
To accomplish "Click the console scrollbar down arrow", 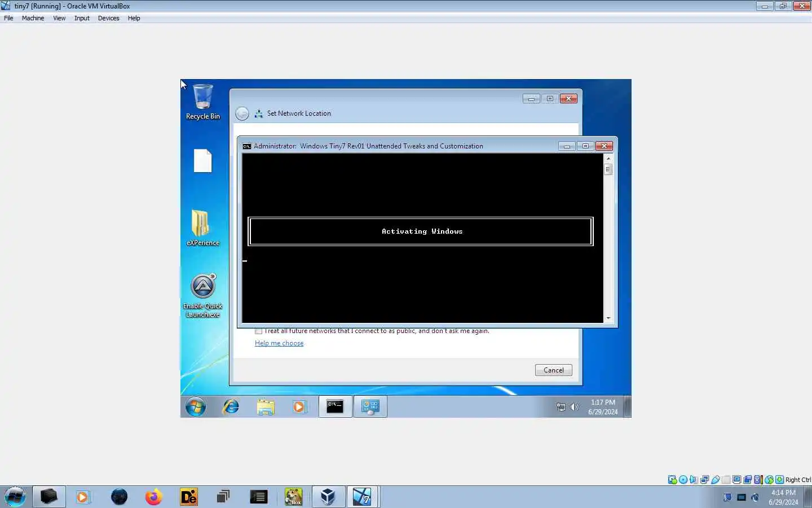I will (608, 318).
